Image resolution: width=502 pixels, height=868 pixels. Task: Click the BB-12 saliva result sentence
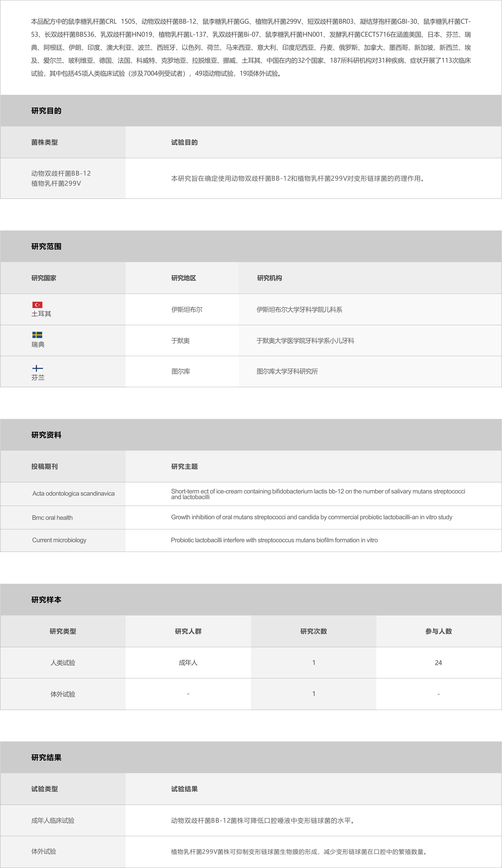click(x=264, y=820)
